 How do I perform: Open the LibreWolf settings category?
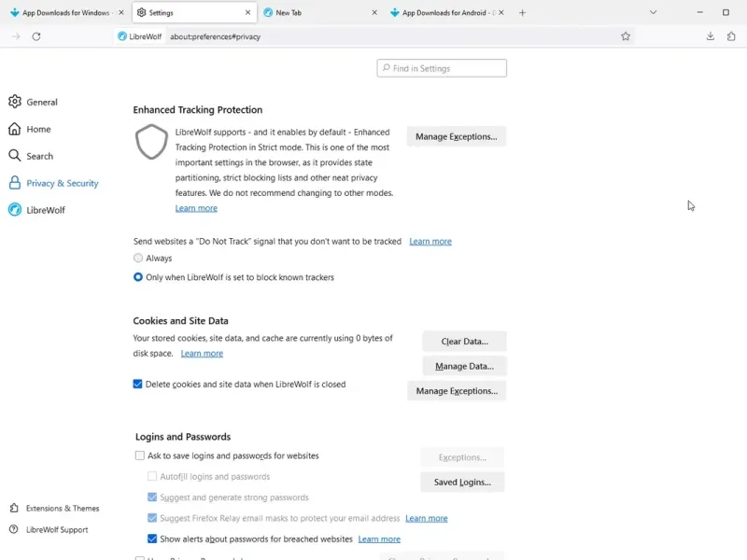[45, 210]
